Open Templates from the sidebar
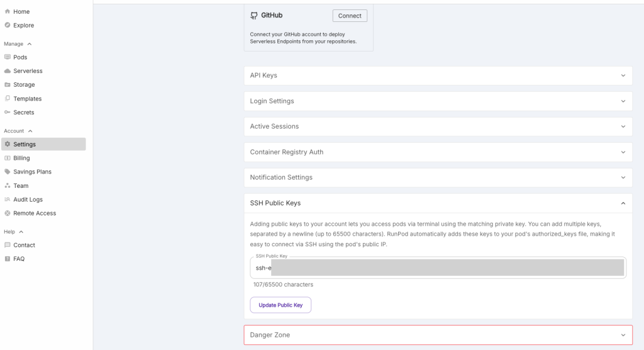 (27, 99)
